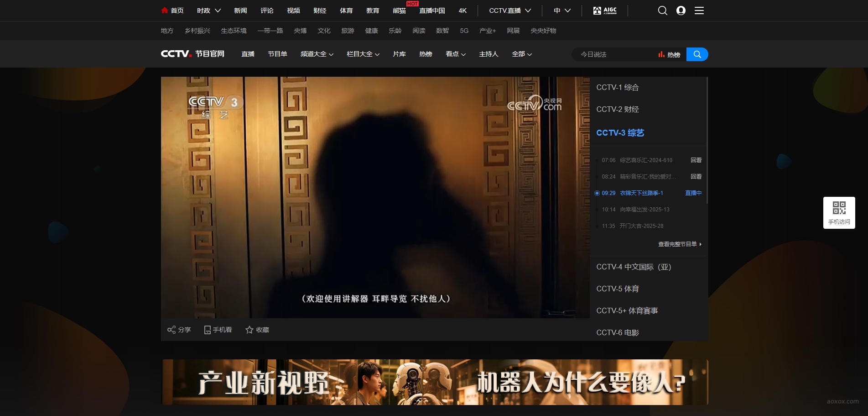Open the hamburger navigation menu
This screenshot has width=868, height=416.
tap(699, 10)
